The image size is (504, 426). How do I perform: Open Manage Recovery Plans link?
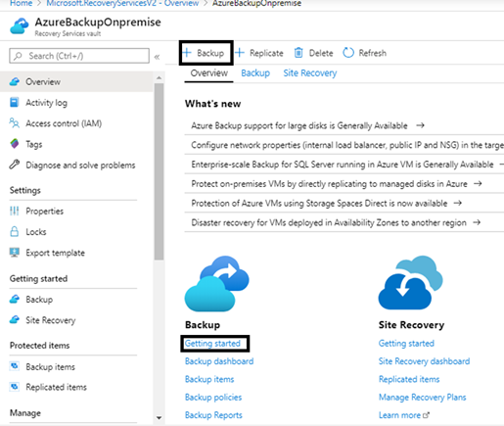coord(423,398)
